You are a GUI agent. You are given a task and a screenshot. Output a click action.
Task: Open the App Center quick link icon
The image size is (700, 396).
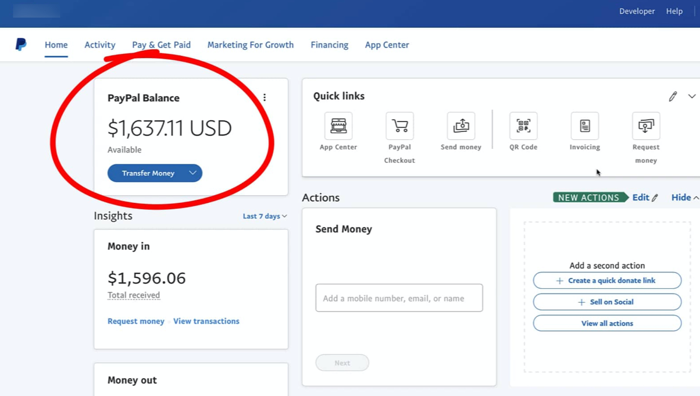338,126
